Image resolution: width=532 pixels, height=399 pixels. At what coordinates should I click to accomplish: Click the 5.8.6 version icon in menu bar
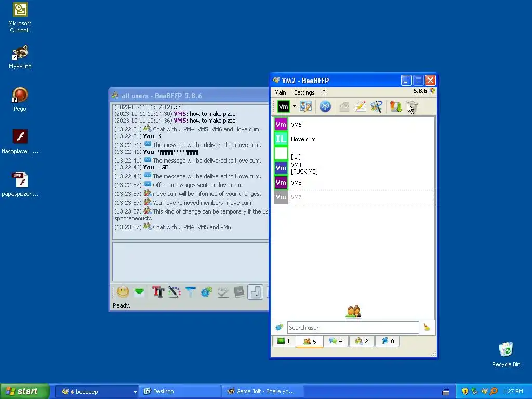(432, 90)
